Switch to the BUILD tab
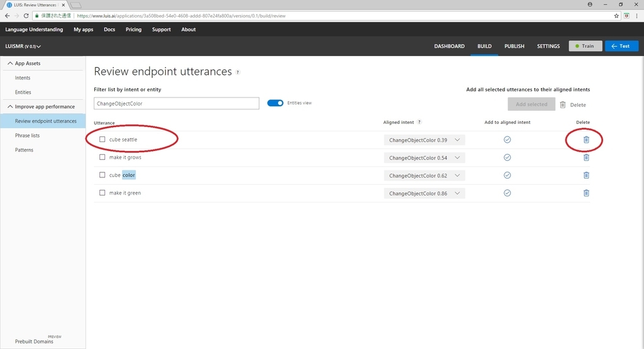 point(484,46)
